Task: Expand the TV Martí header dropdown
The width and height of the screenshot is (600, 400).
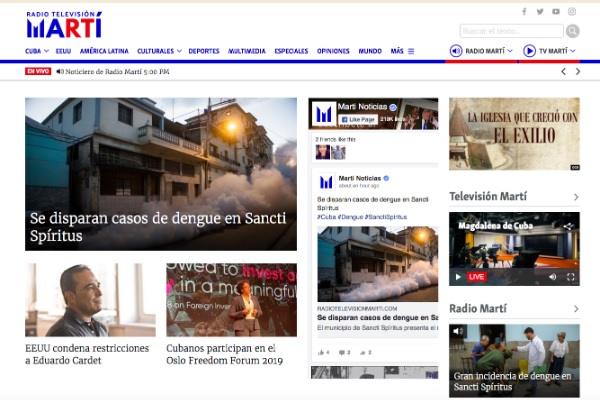Action: tap(572, 51)
